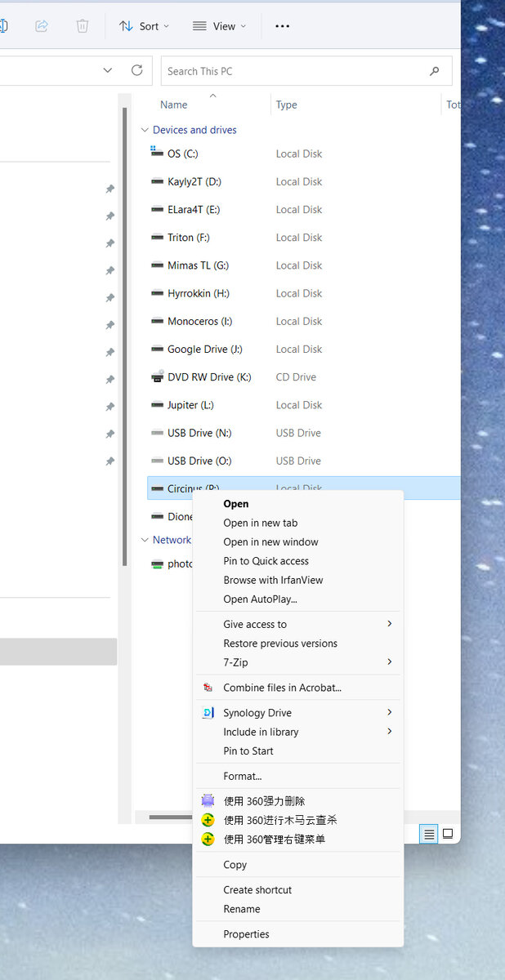Screen dimensions: 505x980
Task: Click the highlighted Circinus (P:) row
Action: (303, 488)
